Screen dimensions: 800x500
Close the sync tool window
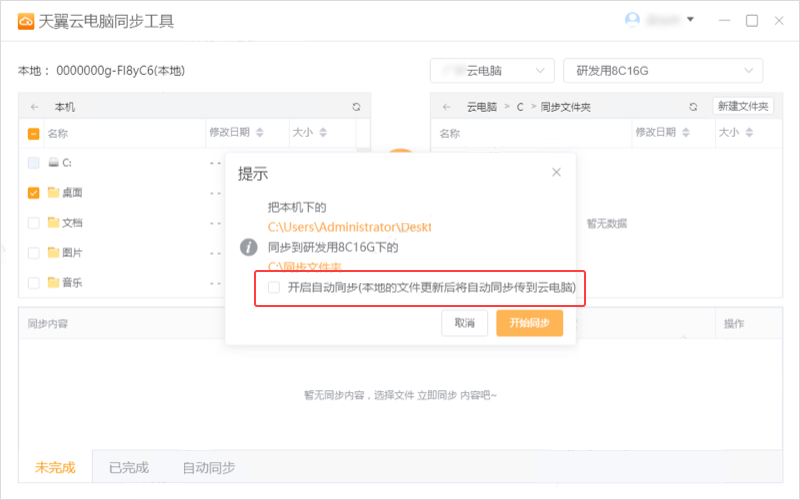779,20
